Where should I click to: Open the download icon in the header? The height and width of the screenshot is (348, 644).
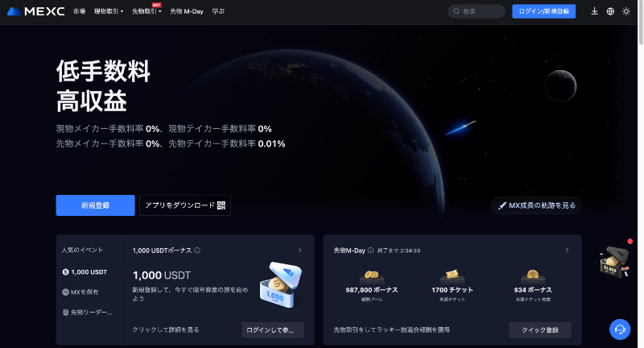[x=594, y=11]
